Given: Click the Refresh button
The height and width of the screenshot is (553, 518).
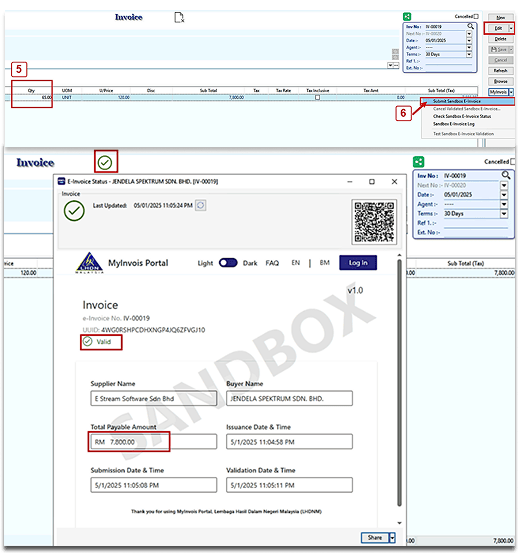Looking at the screenshot, I should point(500,71).
